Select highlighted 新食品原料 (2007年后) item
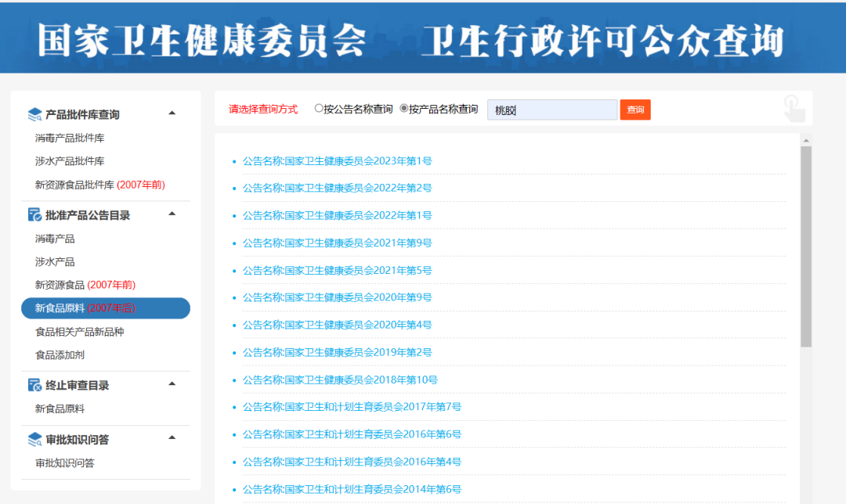Image resolution: width=846 pixels, height=504 pixels. click(x=106, y=308)
